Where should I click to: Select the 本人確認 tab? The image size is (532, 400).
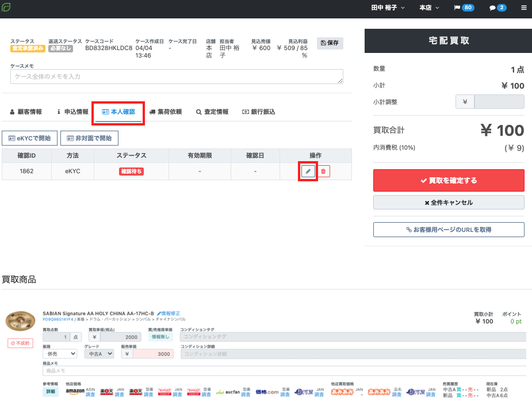[118, 112]
